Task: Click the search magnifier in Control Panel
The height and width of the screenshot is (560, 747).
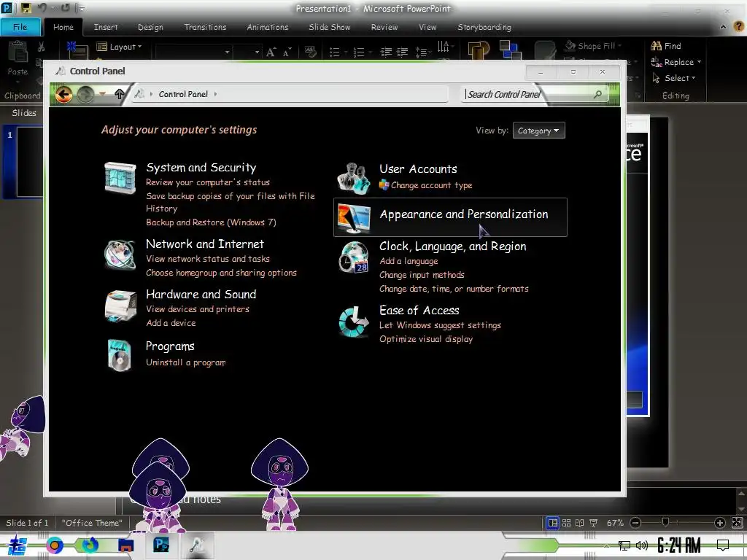Action: [x=597, y=94]
